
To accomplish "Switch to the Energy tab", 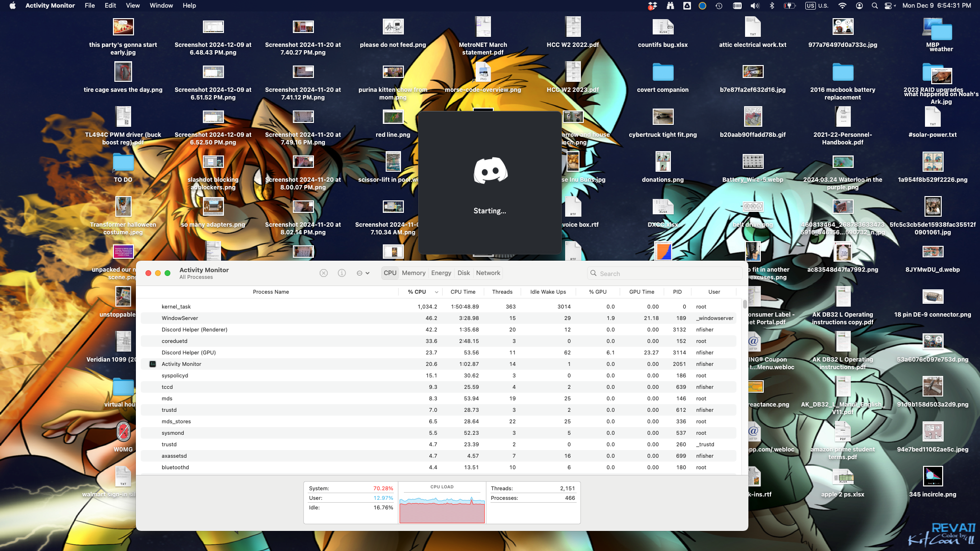I will tap(441, 273).
